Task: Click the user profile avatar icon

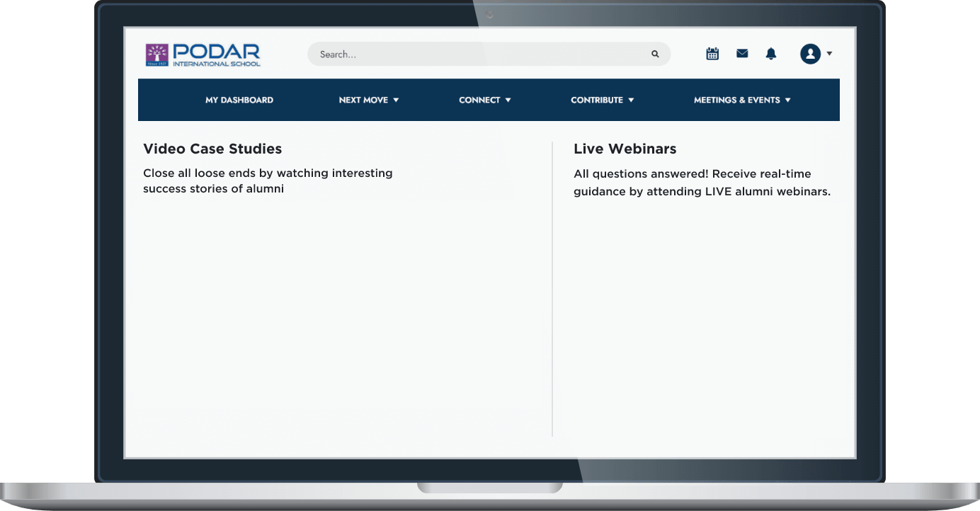Action: coord(810,54)
